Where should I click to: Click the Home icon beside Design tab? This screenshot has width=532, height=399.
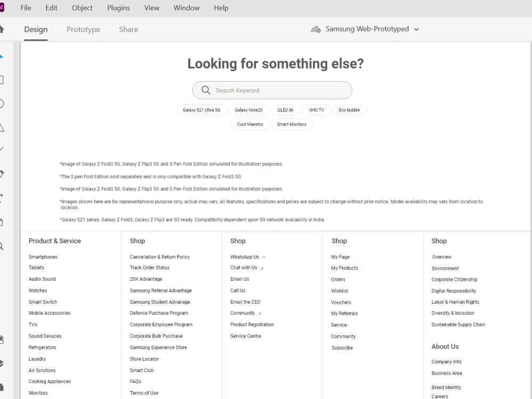point(2,29)
